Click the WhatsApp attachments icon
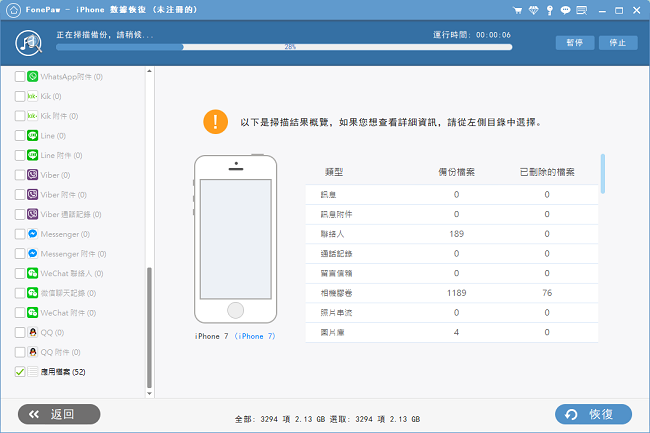Image resolution: width=650 pixels, height=433 pixels. [x=33, y=76]
